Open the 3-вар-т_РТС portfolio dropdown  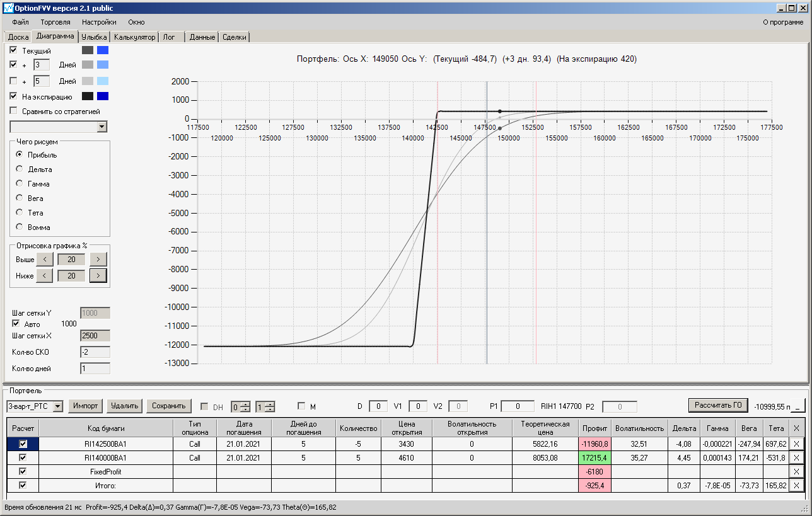[x=58, y=406]
